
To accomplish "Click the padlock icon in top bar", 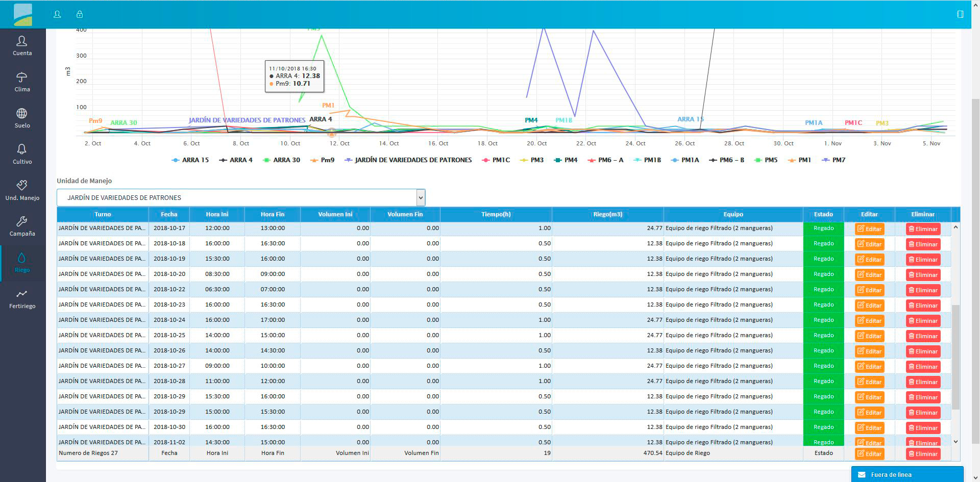I will (80, 14).
